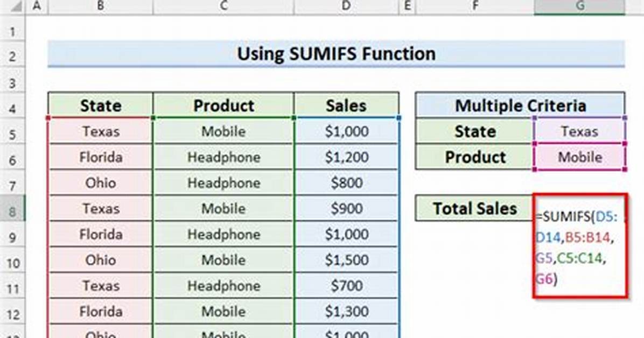
Task: Select column B header
Action: coord(100,6)
